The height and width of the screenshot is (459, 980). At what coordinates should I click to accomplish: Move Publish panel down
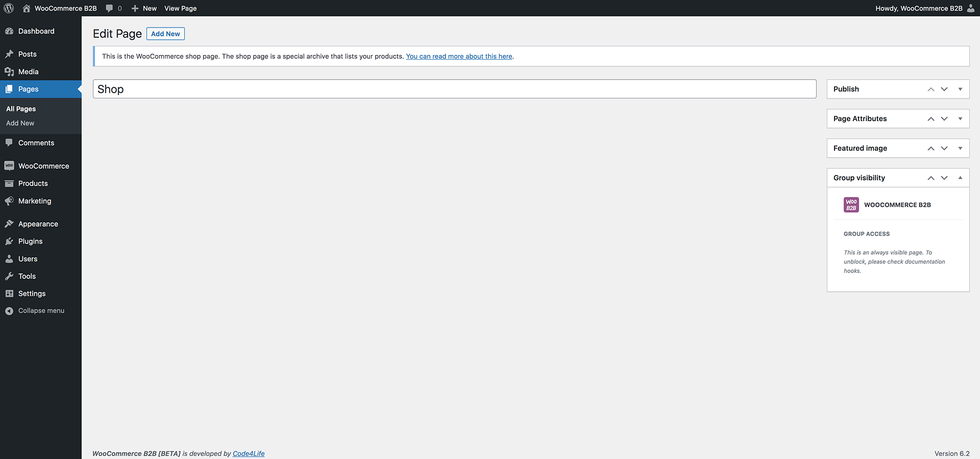coord(944,89)
